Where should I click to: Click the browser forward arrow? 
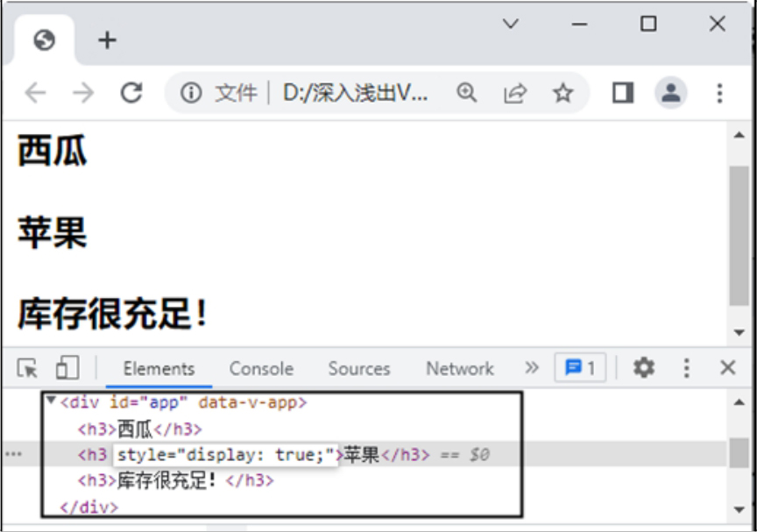coord(83,92)
